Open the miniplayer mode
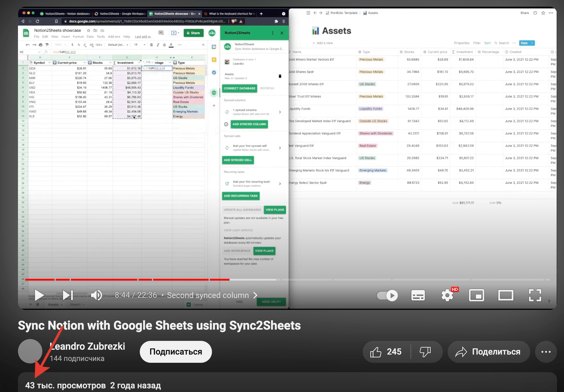Image resolution: width=564 pixels, height=392 pixels. [476, 295]
